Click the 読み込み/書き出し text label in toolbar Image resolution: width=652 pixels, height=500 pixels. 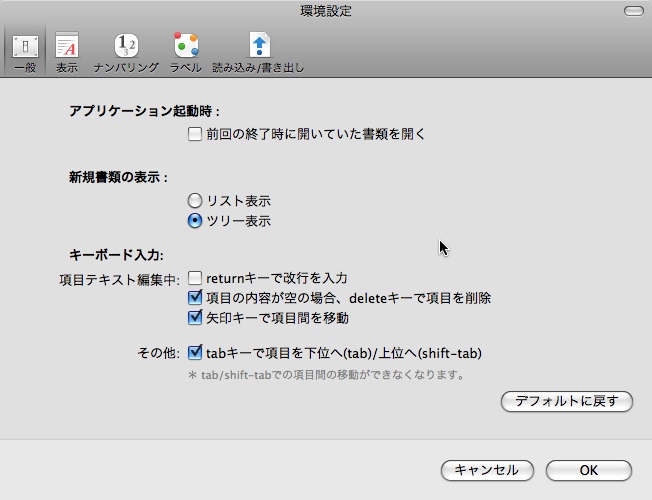click(x=258, y=69)
